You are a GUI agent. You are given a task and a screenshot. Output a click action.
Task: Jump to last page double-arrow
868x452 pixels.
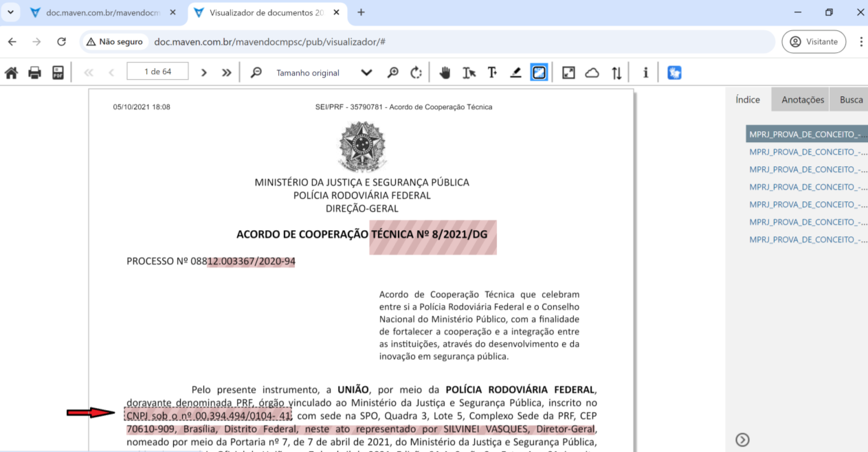[x=226, y=73]
